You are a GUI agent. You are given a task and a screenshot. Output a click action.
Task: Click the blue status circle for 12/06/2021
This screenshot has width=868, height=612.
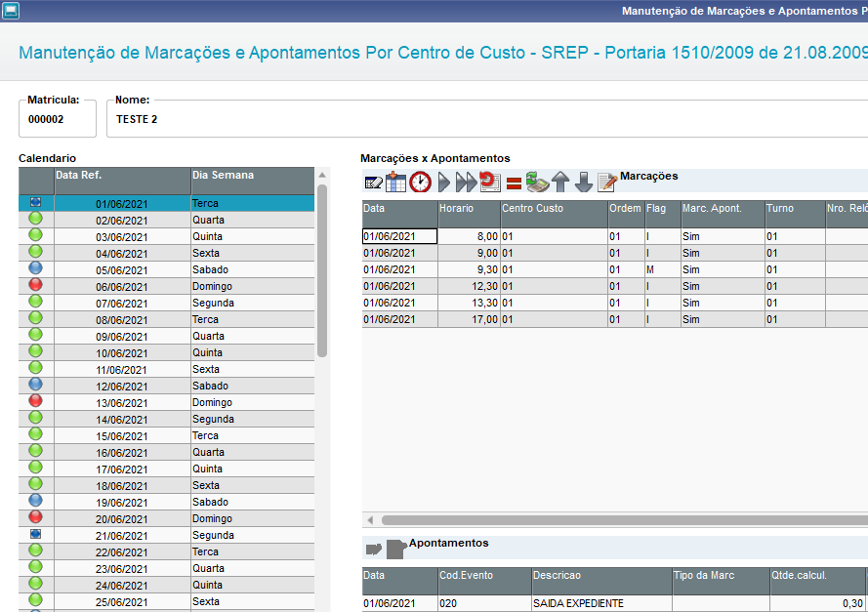pos(35,384)
